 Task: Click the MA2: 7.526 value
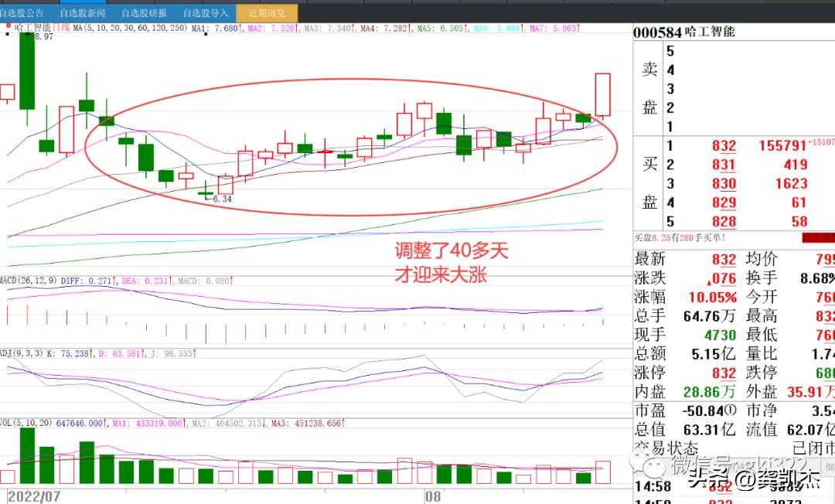(x=273, y=28)
